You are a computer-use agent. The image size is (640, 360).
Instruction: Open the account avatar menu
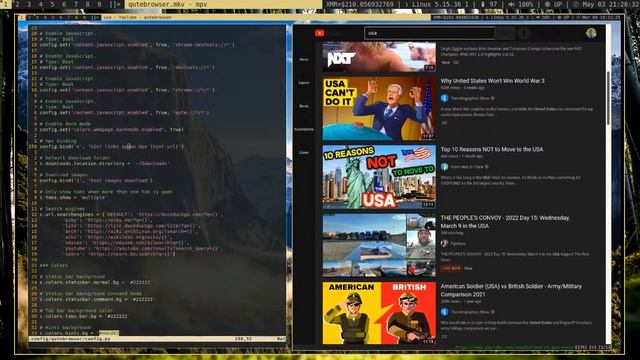pyautogui.click(x=591, y=33)
